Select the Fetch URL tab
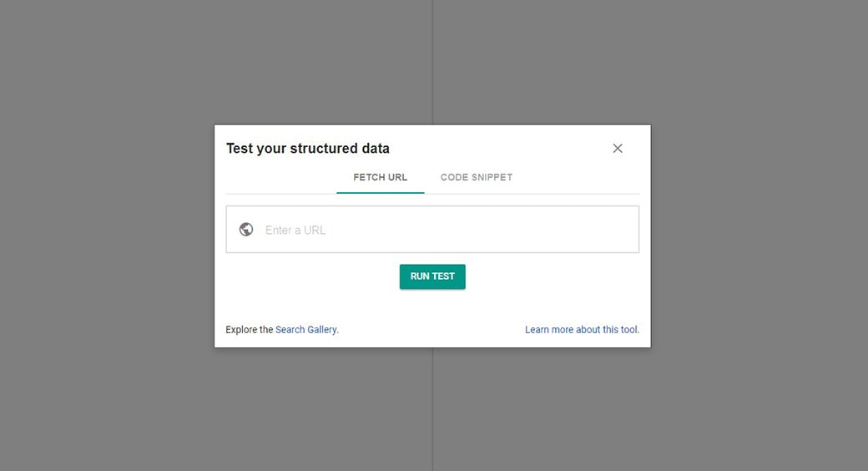 coord(381,177)
